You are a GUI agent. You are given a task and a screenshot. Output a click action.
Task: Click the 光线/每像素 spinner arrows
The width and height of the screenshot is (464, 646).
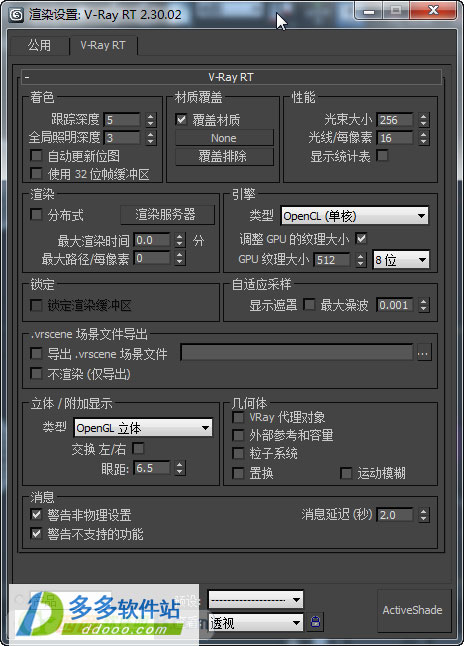point(424,138)
